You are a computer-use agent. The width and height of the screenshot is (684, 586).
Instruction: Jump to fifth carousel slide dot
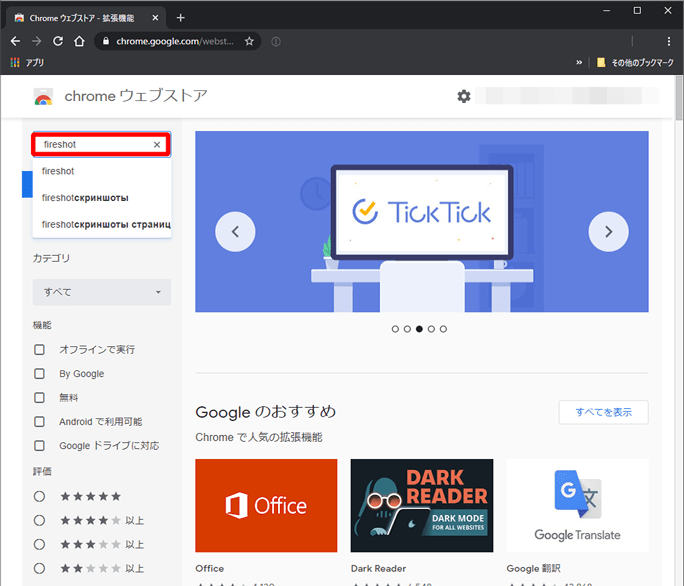click(443, 329)
